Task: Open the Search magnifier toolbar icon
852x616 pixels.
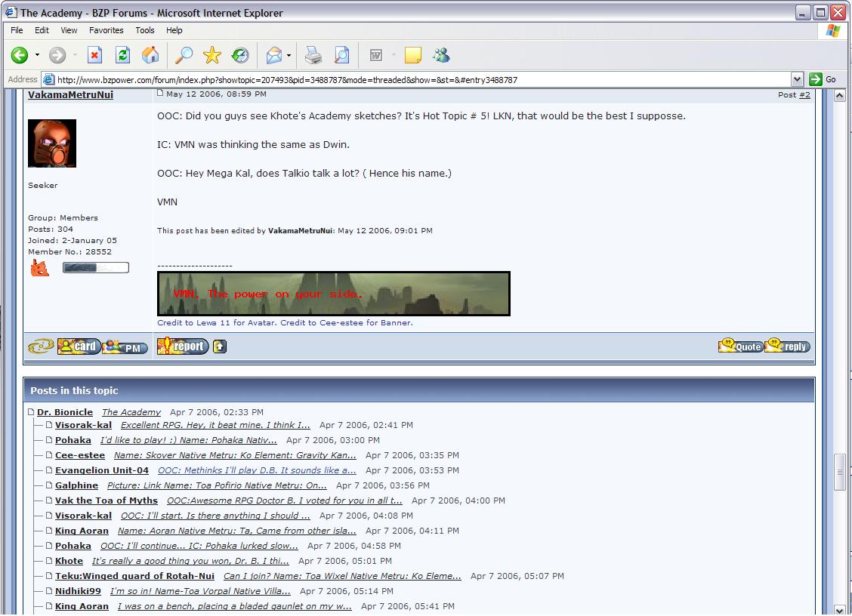Action: click(x=184, y=55)
